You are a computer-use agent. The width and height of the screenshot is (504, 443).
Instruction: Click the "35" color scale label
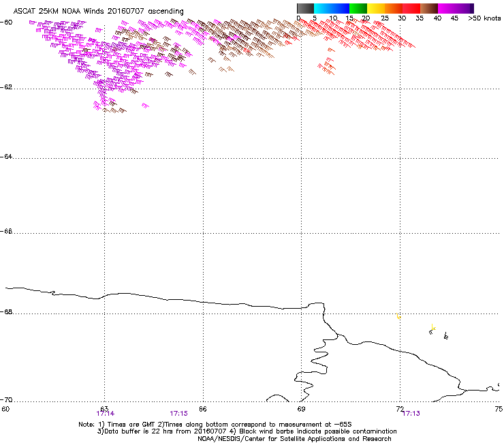click(420, 18)
